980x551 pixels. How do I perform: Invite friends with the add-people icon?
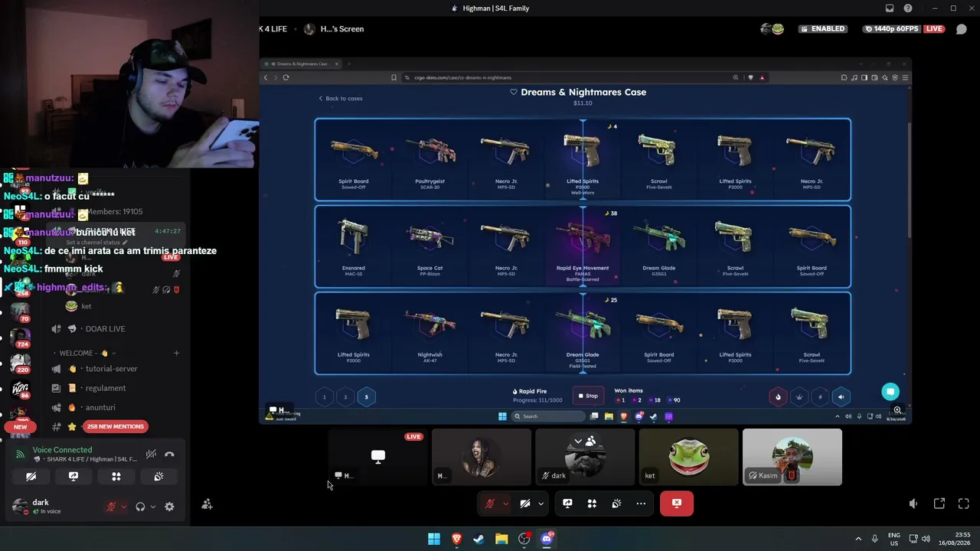pos(207,505)
